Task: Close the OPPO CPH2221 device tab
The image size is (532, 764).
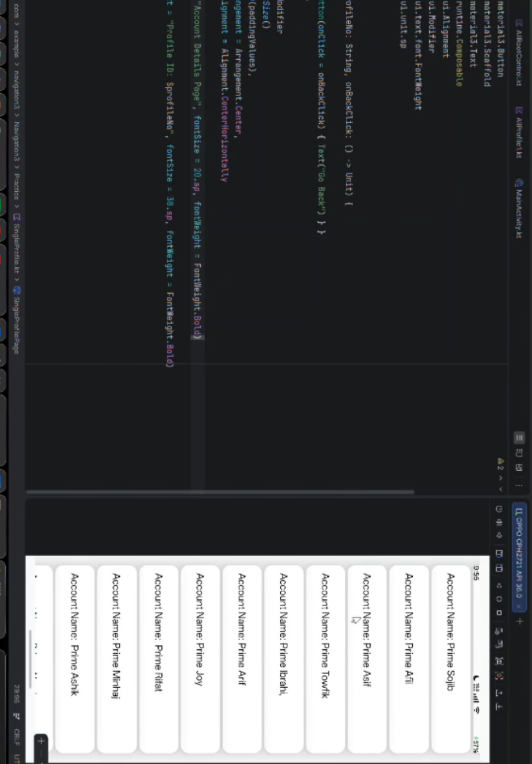Action: 519,607
